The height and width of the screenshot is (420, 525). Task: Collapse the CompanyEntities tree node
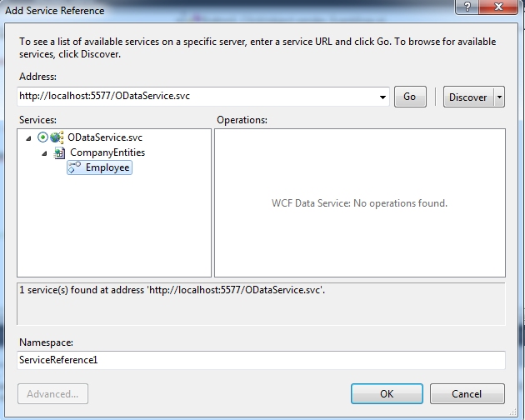click(x=45, y=153)
